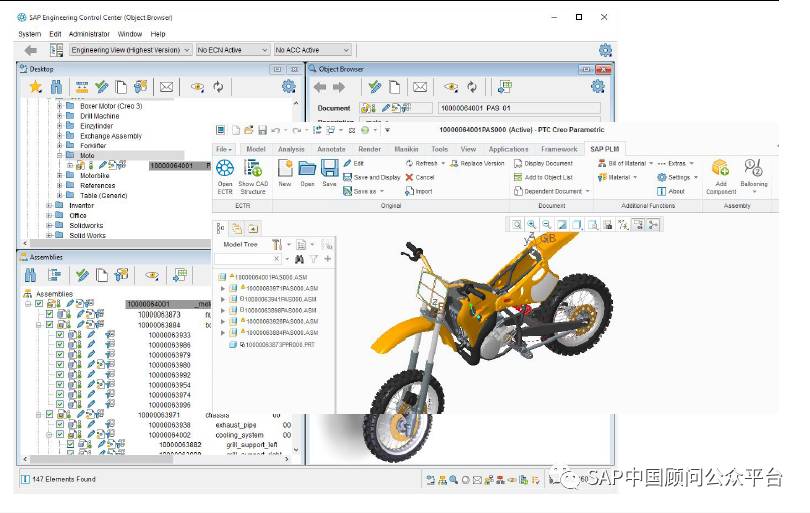Open the System menu
The width and height of the screenshot is (810, 513).
coord(29,34)
